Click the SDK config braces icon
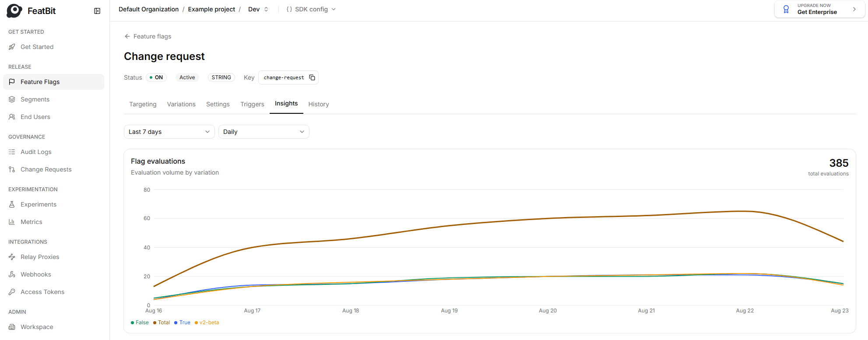The image size is (868, 340). [x=289, y=9]
